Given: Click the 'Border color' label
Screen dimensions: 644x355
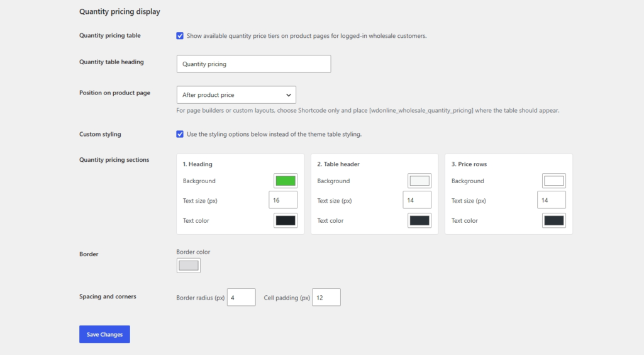Looking at the screenshot, I should tap(193, 252).
